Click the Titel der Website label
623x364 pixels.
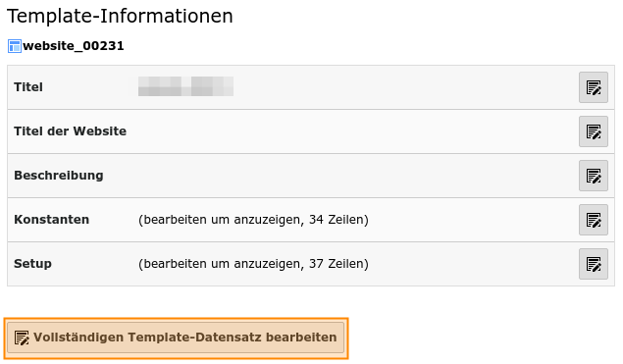pos(71,131)
